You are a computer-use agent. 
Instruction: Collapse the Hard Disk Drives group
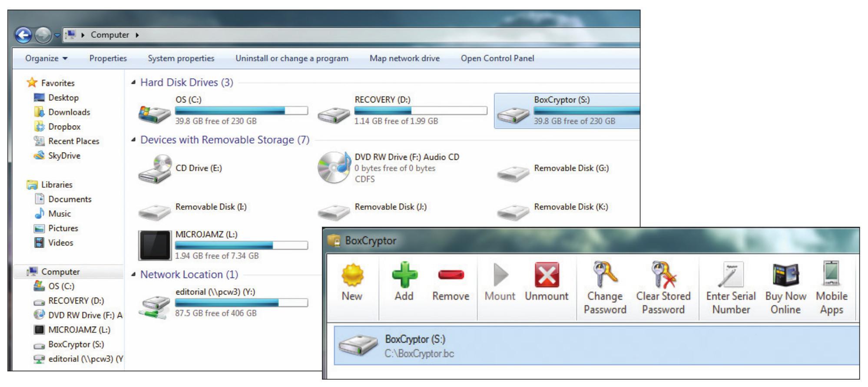tap(133, 83)
